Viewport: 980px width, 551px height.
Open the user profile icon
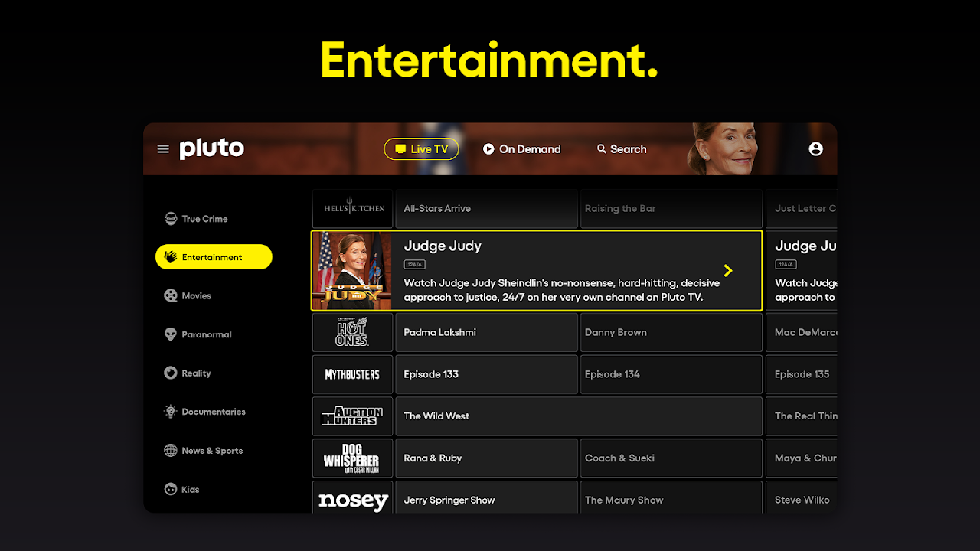coord(816,149)
